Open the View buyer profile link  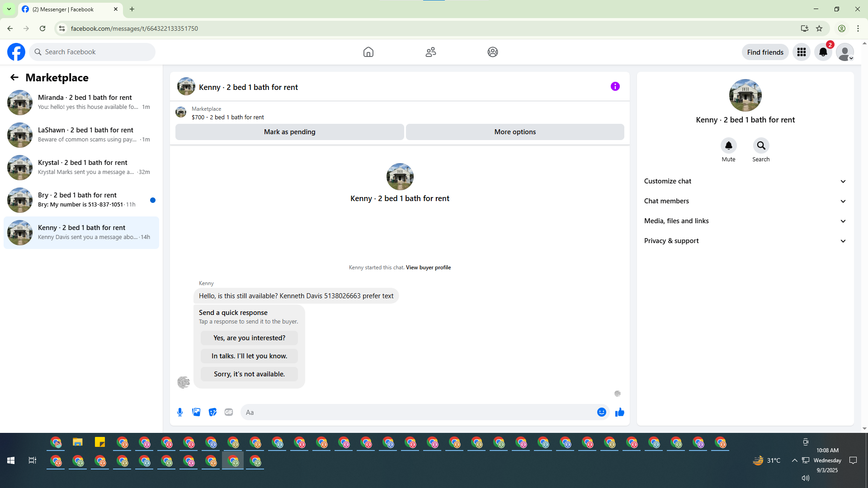click(428, 267)
